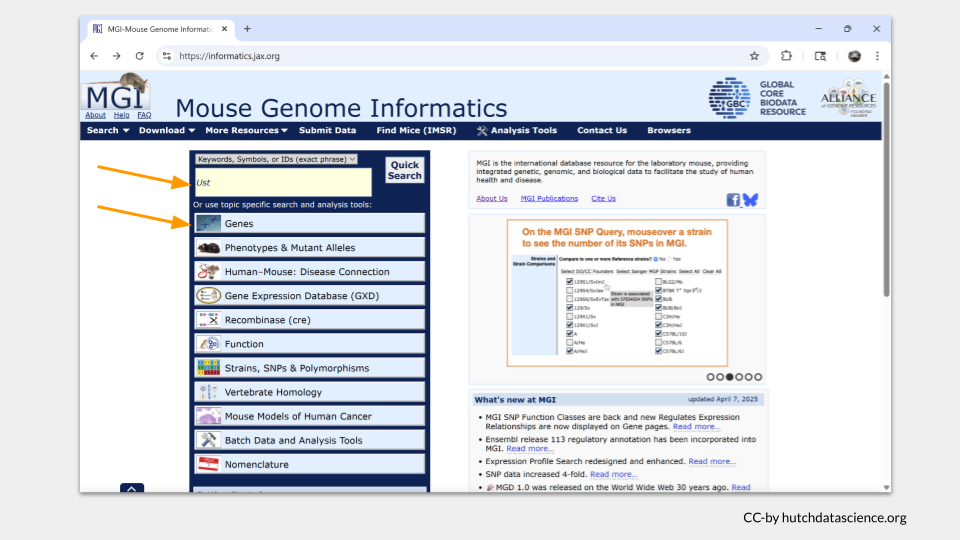The width and height of the screenshot is (960, 540).
Task: Click the Alliance of Genome Resources logo
Action: [849, 98]
